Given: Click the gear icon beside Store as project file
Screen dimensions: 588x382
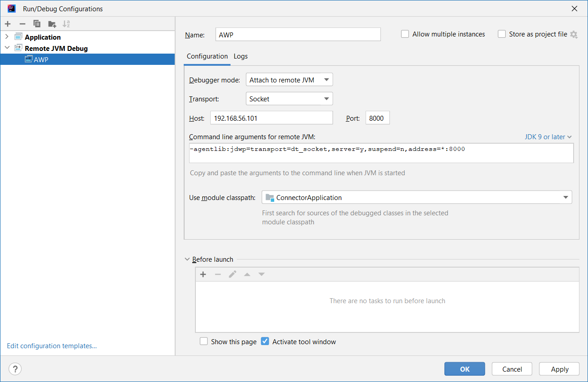Looking at the screenshot, I should tap(574, 34).
